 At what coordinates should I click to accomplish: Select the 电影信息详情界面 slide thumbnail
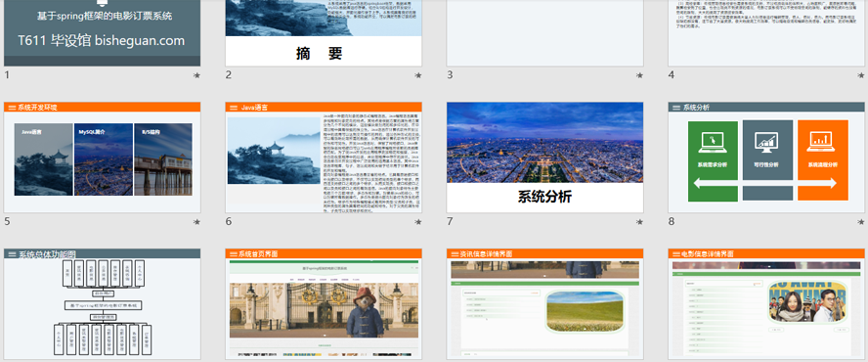(766, 304)
